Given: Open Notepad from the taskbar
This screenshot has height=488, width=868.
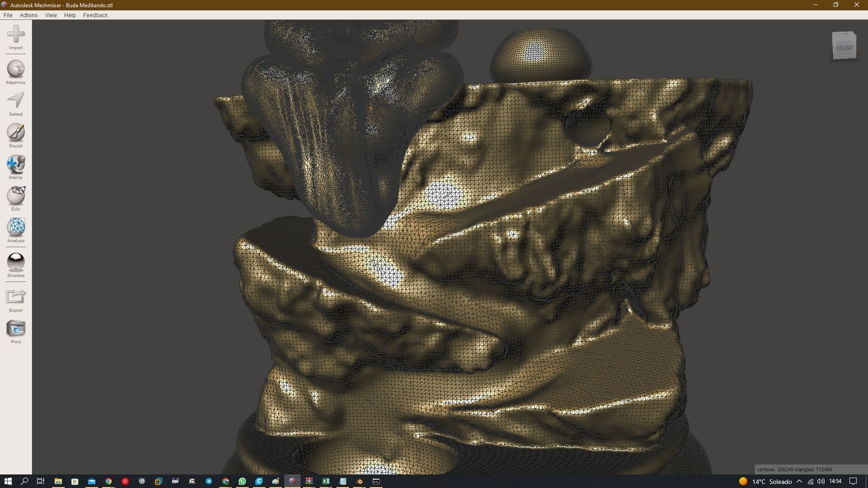Looking at the screenshot, I should (x=342, y=481).
